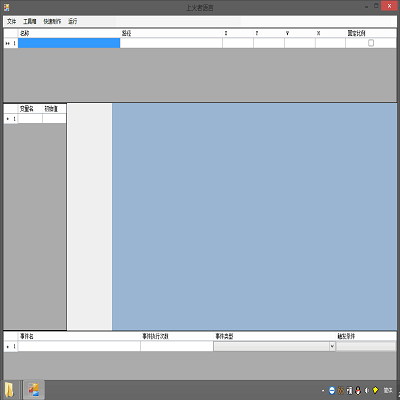Click the running app icon in taskbar
The height and width of the screenshot is (400, 400).
[34, 390]
